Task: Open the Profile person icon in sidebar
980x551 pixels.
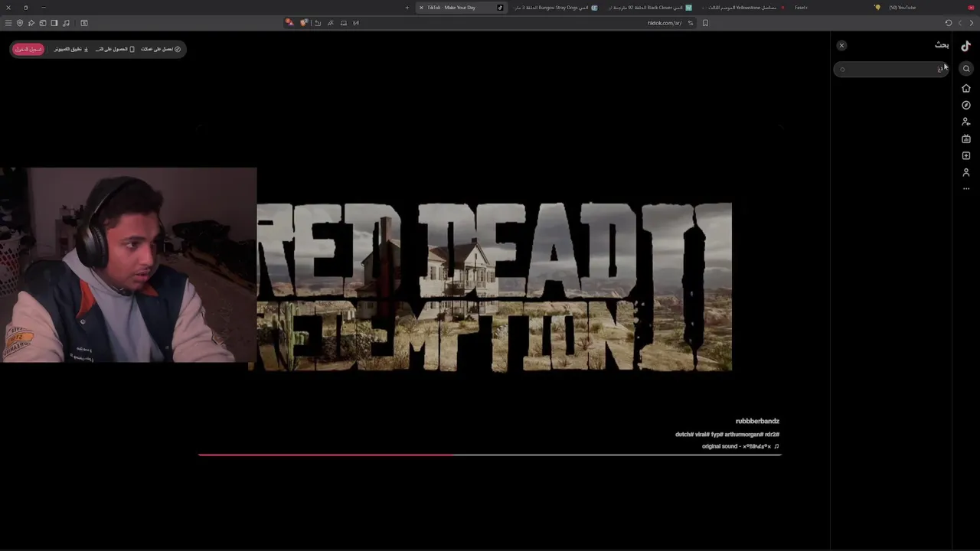Action: pos(966,172)
